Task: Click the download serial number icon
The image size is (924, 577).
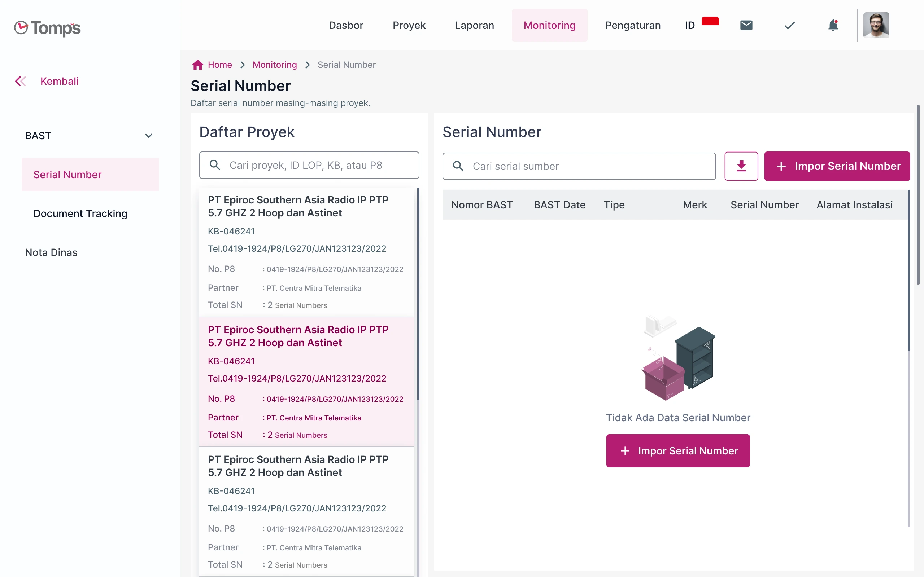Action: [x=741, y=166]
